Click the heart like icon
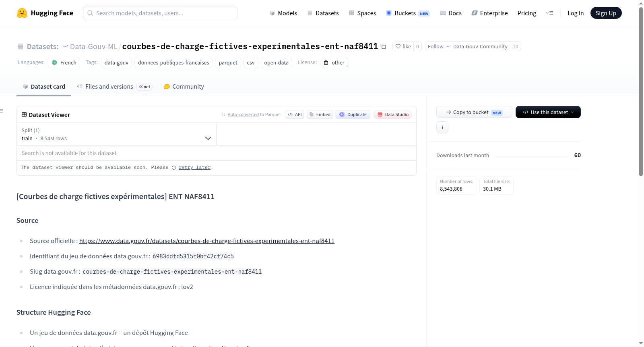The height and width of the screenshot is (347, 644). tap(398, 46)
